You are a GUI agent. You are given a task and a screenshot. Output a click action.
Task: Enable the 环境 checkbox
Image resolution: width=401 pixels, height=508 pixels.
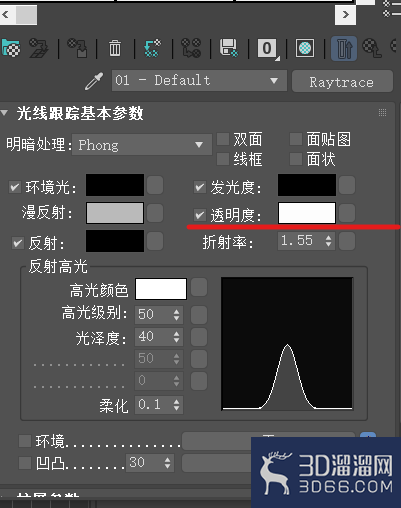click(25, 441)
